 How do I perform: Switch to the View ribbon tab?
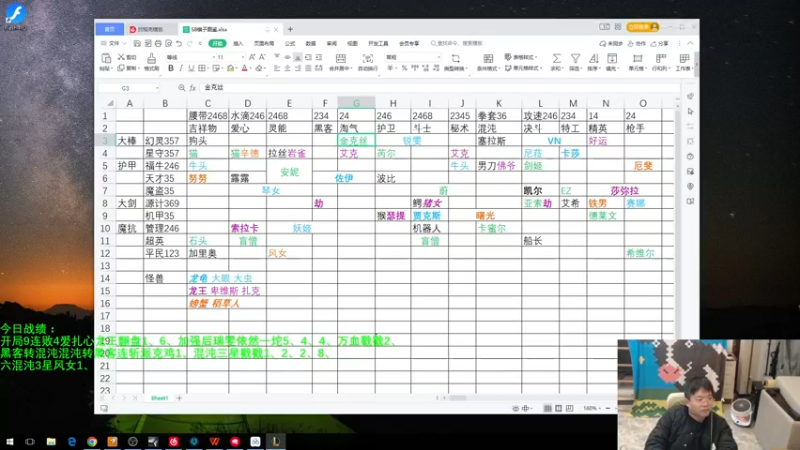pyautogui.click(x=353, y=43)
